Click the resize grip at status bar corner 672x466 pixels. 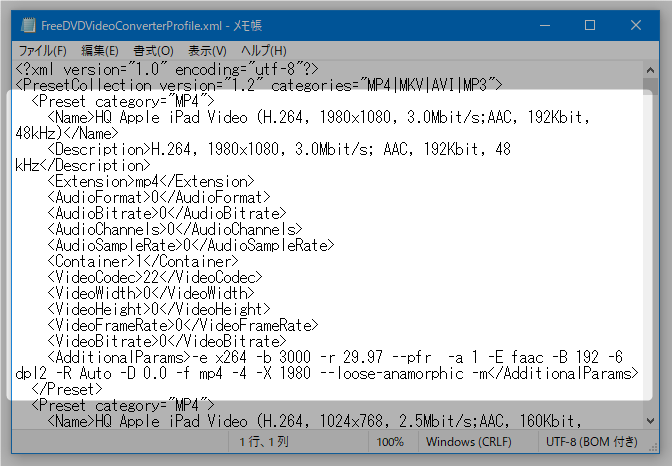pyautogui.click(x=654, y=447)
